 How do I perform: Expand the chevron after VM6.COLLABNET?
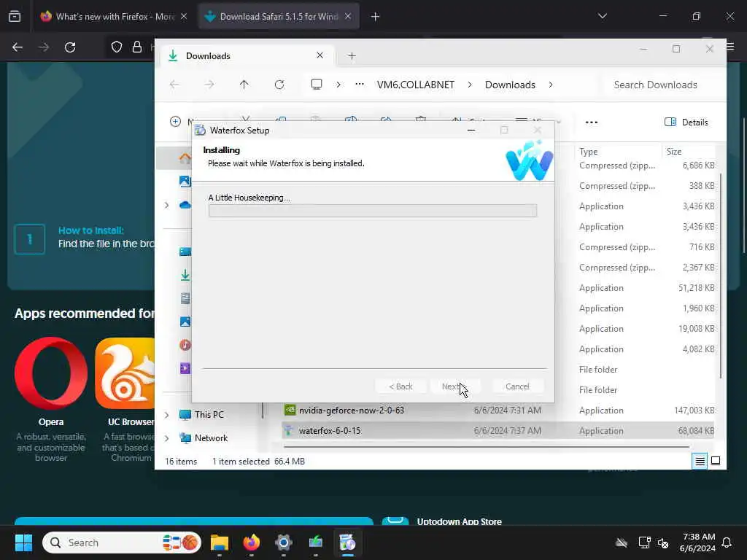[470, 85]
